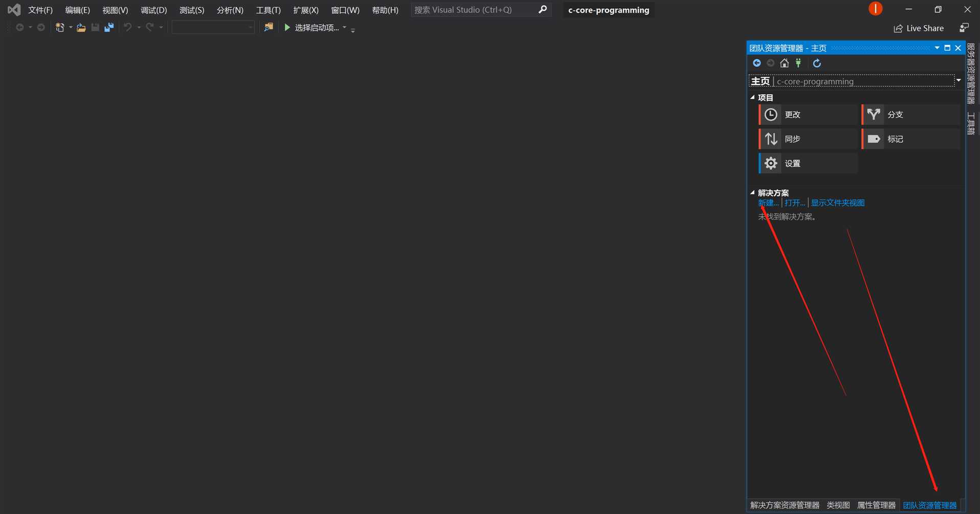
Task: Open the Team Explorer window position dropdown
Action: point(937,48)
